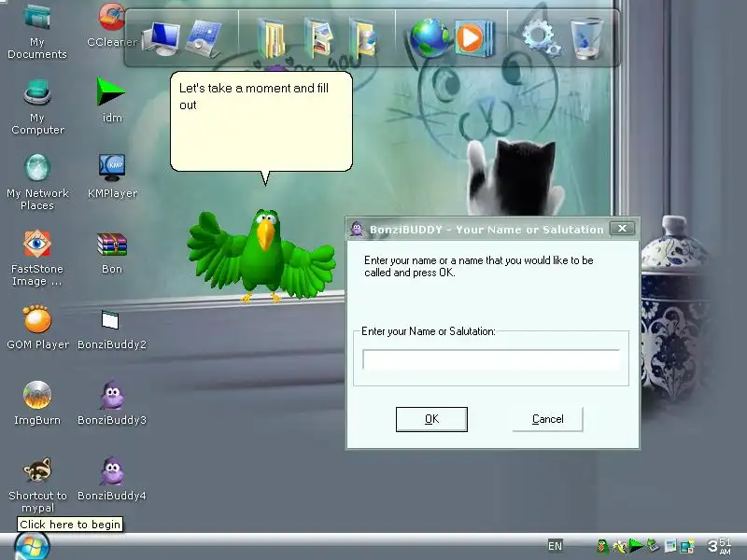747x560 pixels.
Task: Click the parrot's speech balloon
Action: click(x=261, y=121)
